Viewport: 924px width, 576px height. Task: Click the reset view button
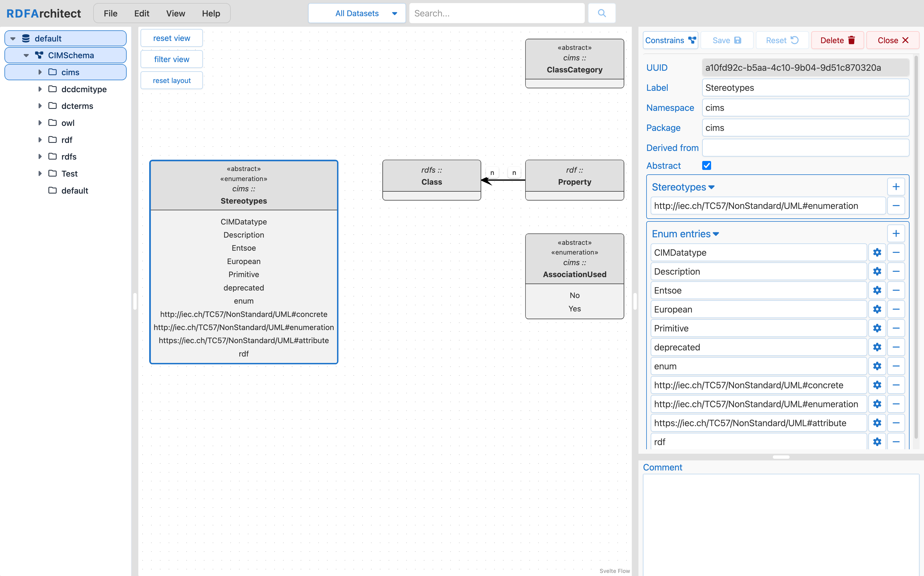[172, 38]
